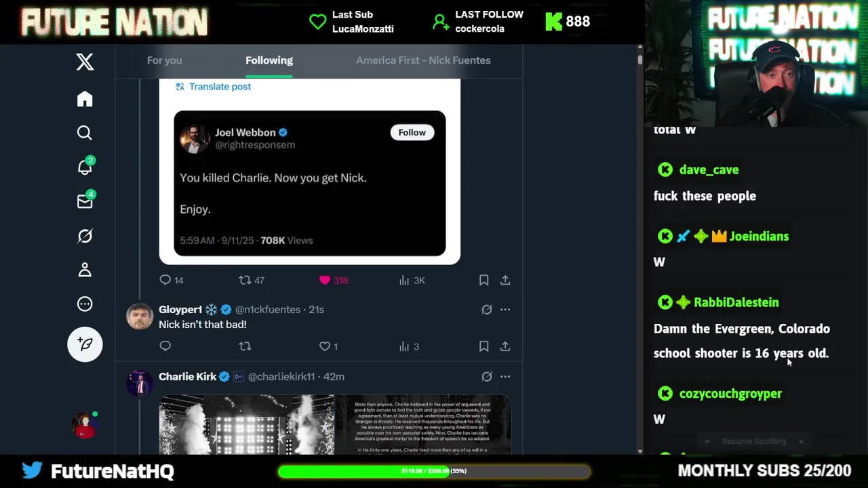Click chat username cozycouchgroyper

(x=730, y=394)
